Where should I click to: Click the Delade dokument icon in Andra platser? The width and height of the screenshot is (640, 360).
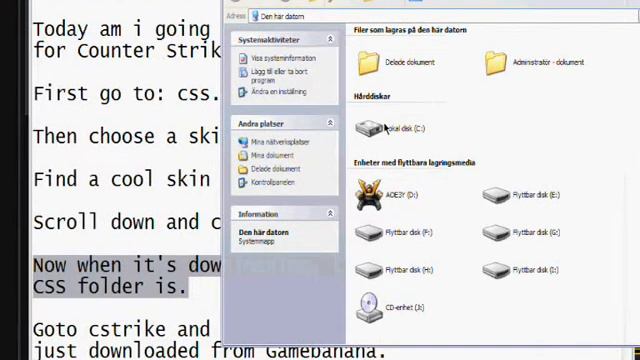pos(243,169)
